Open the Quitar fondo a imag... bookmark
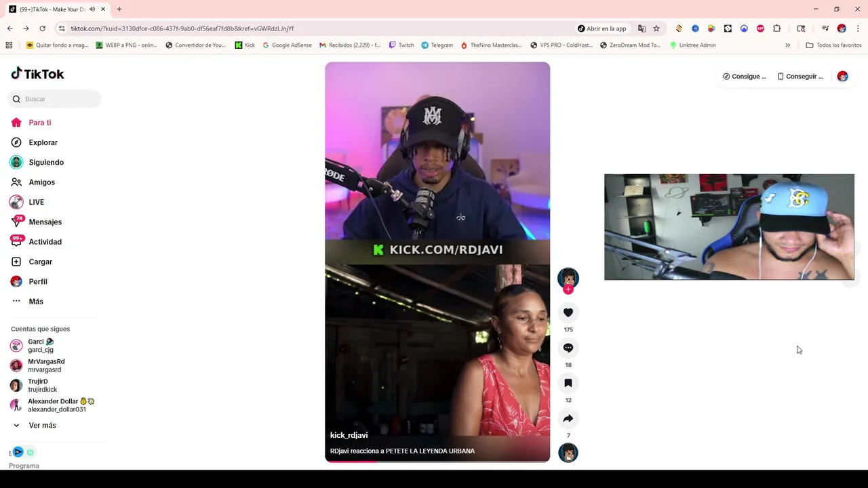This screenshot has height=488, width=868. pyautogui.click(x=57, y=45)
